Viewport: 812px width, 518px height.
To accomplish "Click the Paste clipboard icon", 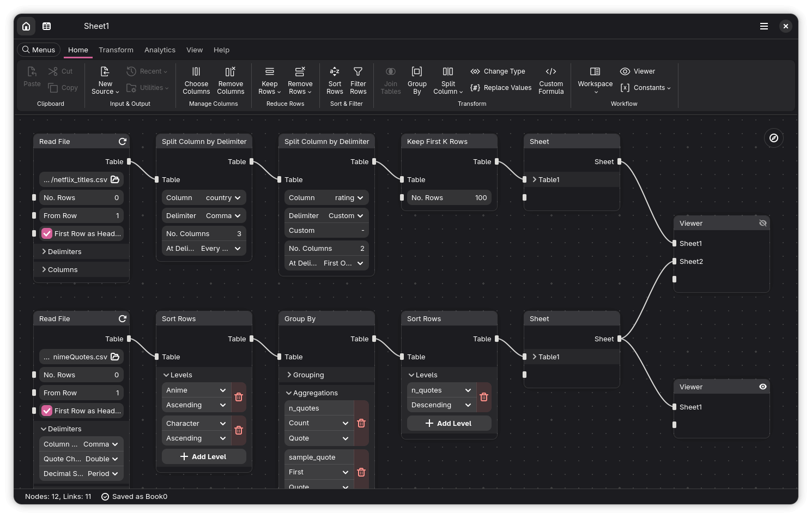I will coord(32,76).
